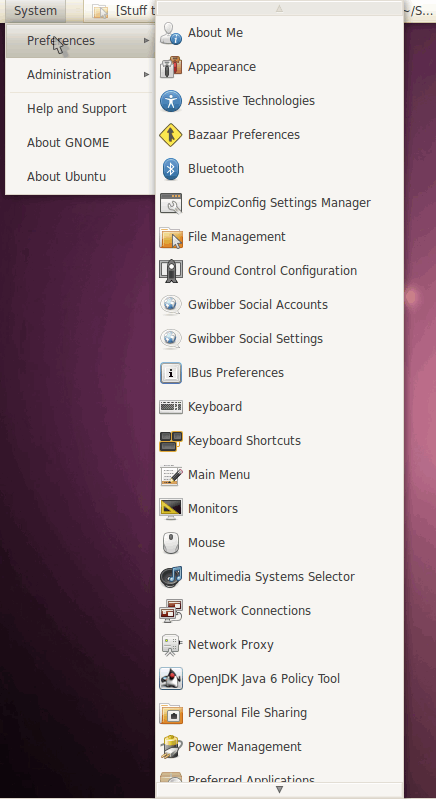Click the About Me person icon
Screen dimensions: 436x799
[x=171, y=33]
